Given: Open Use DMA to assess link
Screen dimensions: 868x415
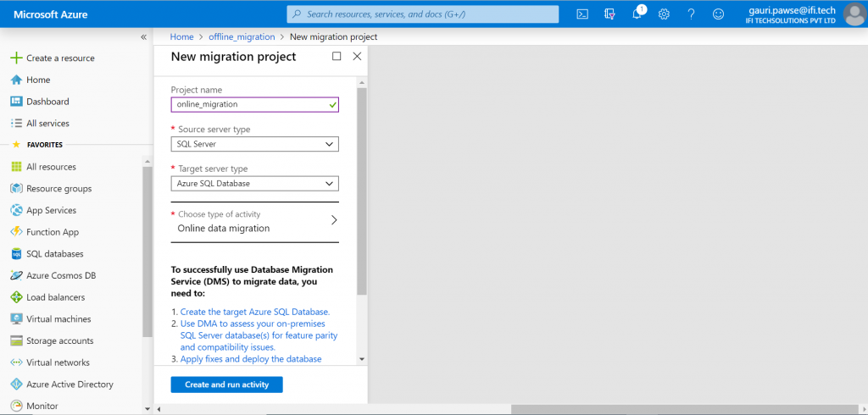Looking at the screenshot, I should (x=259, y=335).
